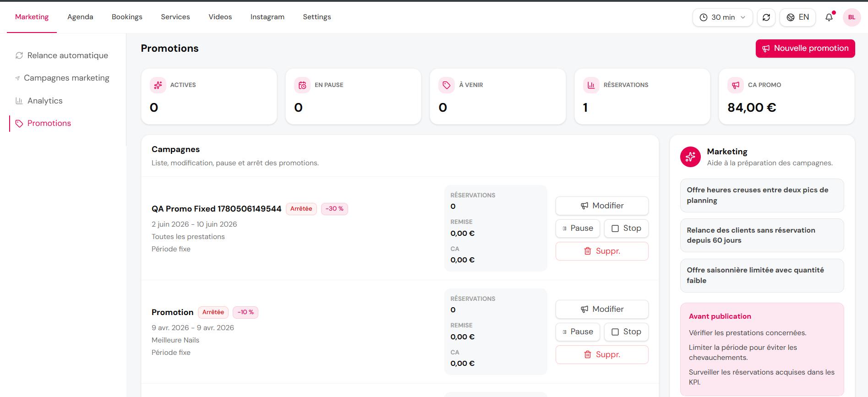The height and width of the screenshot is (397, 868).
Task: Click the Relance automatique refresh icon
Action: click(x=19, y=55)
